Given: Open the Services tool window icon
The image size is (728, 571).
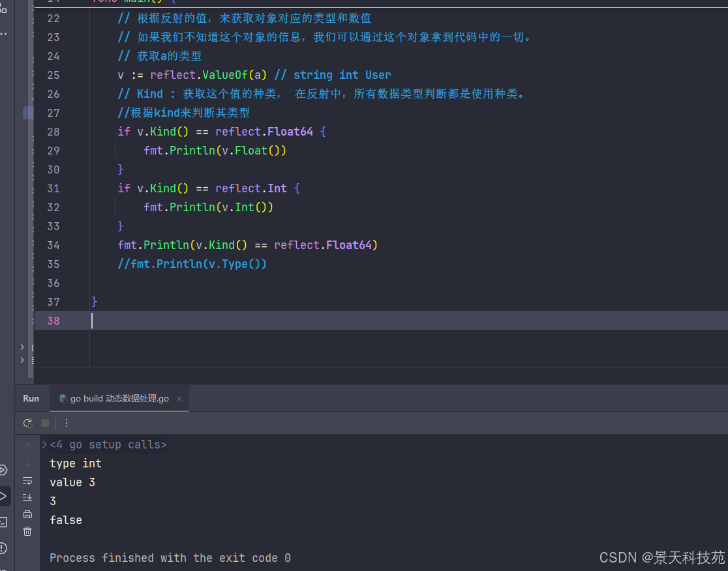Looking at the screenshot, I should point(3,471).
